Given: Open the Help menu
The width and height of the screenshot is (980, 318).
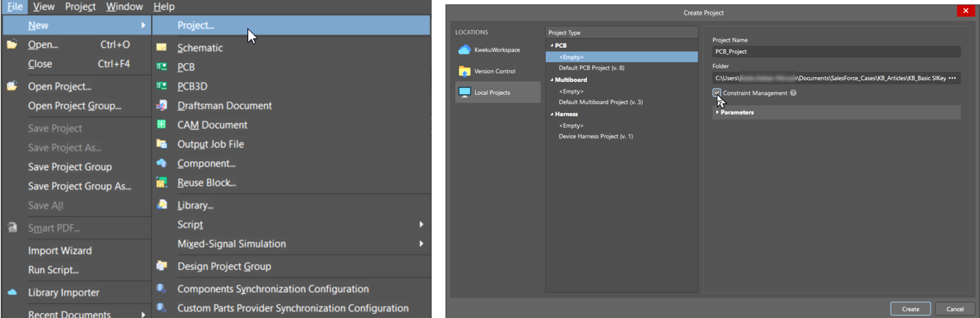Looking at the screenshot, I should (164, 7).
